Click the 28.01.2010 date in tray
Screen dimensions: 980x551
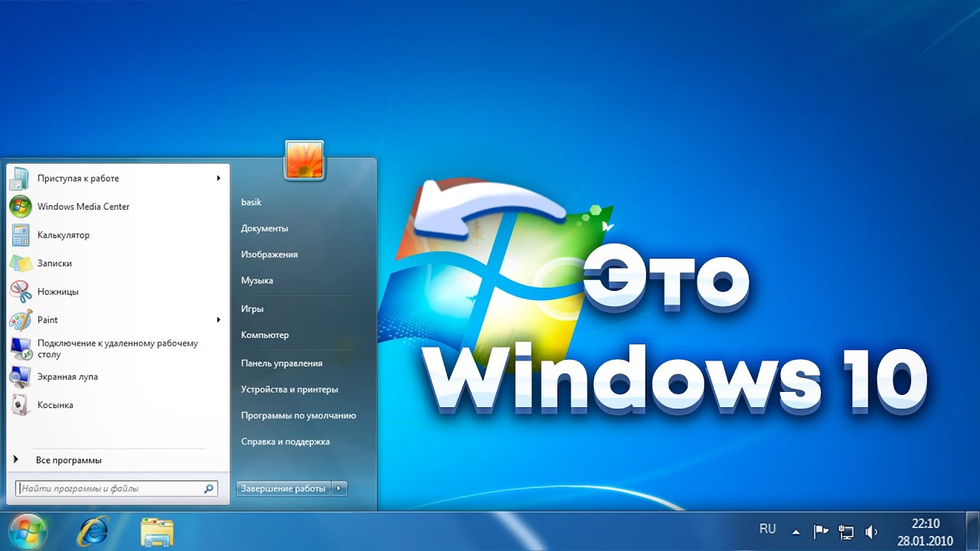[x=925, y=541]
